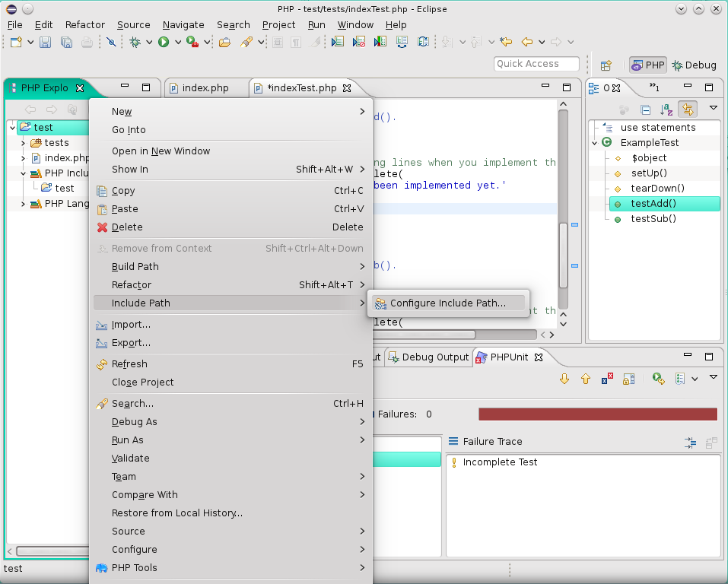Switch to the index.php editor tab
The height and width of the screenshot is (584, 728).
point(205,88)
